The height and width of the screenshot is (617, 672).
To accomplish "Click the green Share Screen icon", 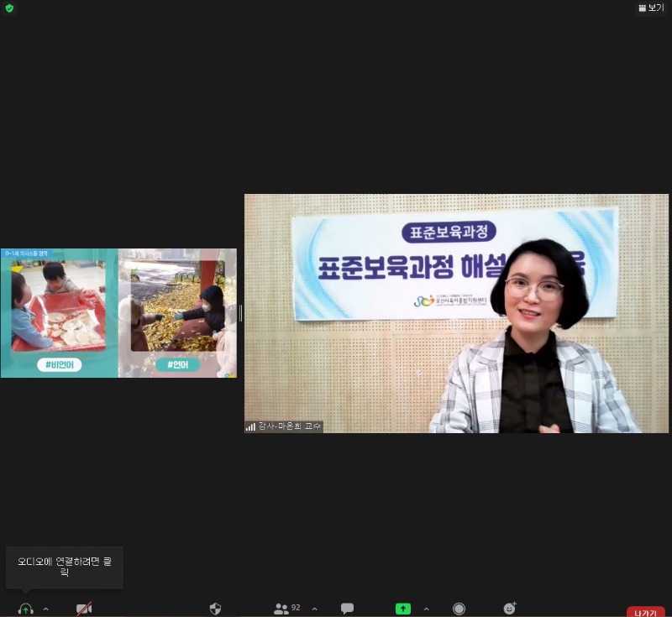I will tap(403, 609).
